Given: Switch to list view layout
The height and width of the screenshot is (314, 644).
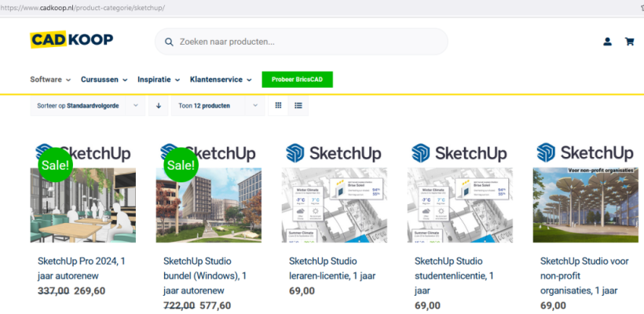Looking at the screenshot, I should click(298, 105).
